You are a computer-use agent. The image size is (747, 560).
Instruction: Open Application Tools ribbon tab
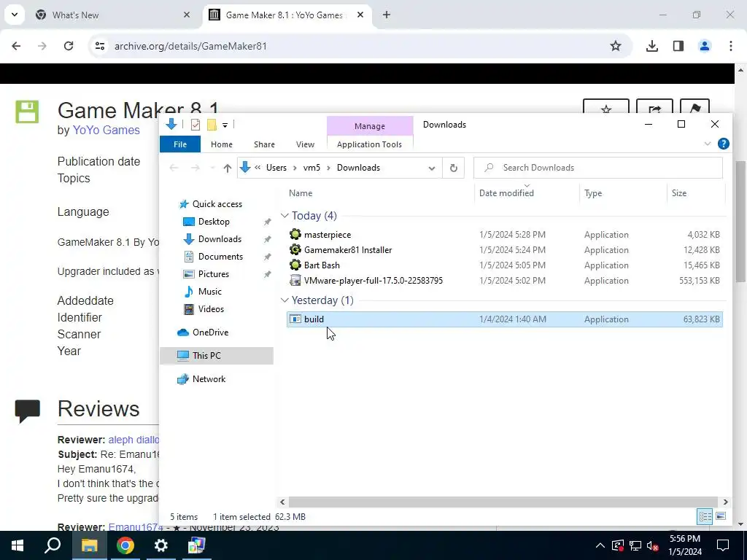click(369, 144)
